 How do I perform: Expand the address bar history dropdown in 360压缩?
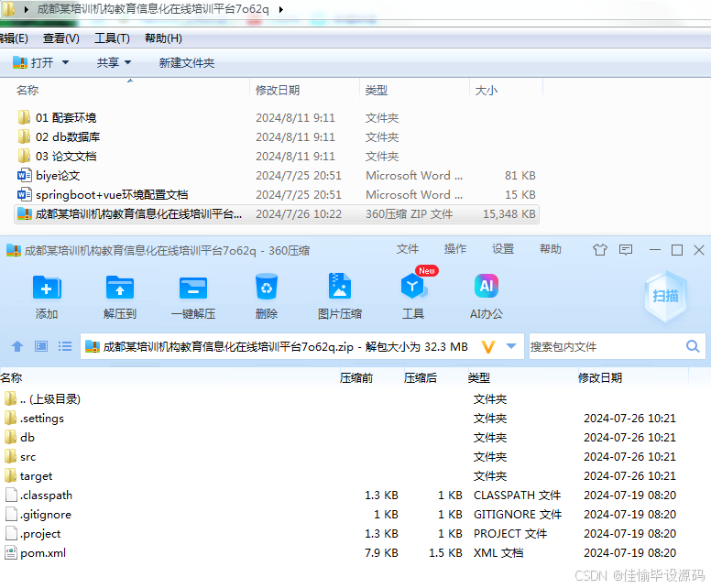click(511, 346)
